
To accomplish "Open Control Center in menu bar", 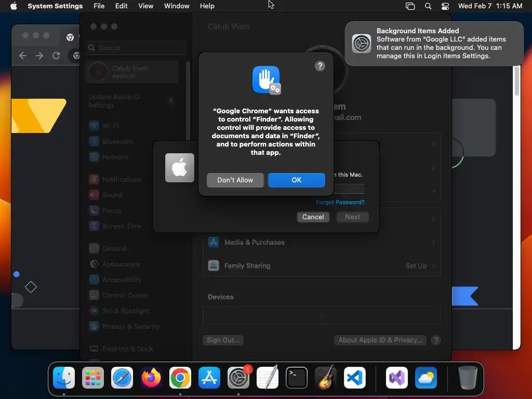I will 445,6.
